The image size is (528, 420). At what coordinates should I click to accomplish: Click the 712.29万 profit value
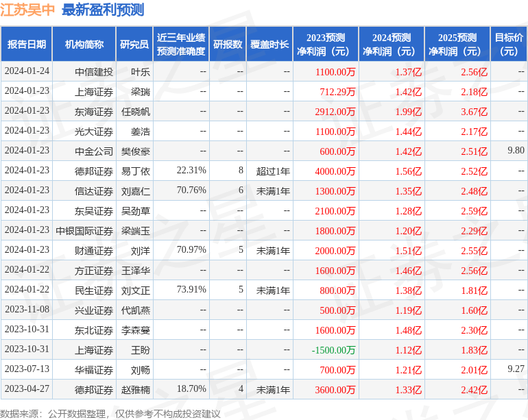click(337, 92)
